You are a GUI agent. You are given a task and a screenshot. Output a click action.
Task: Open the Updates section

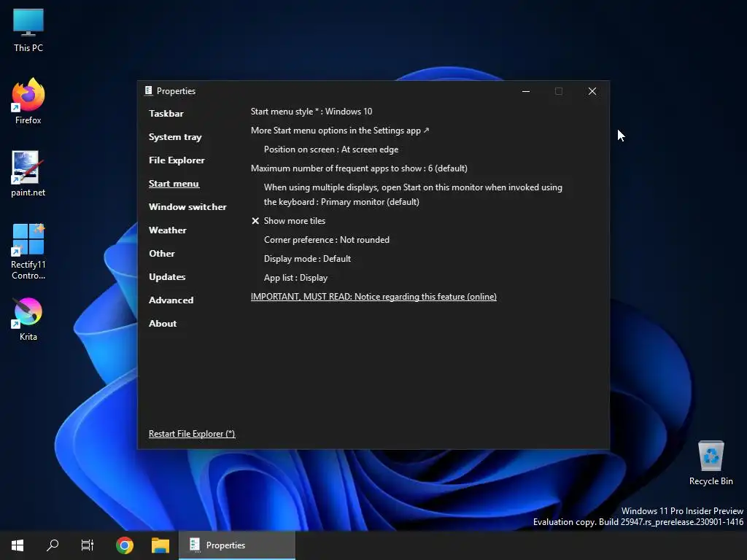click(x=167, y=276)
